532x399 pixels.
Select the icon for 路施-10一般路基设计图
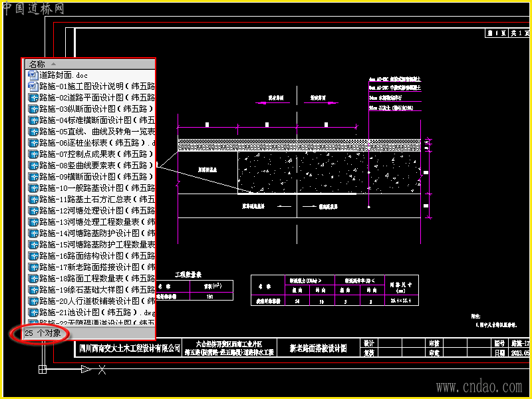(33, 188)
